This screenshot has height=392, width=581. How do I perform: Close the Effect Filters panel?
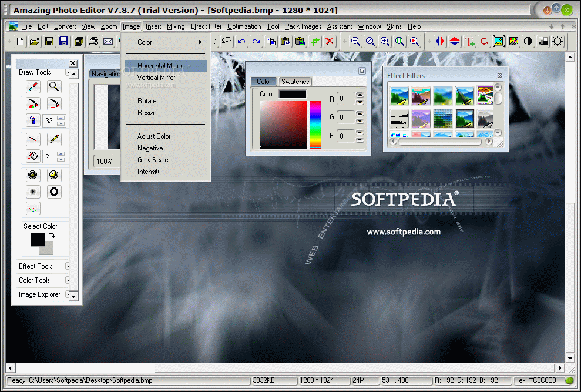point(499,76)
